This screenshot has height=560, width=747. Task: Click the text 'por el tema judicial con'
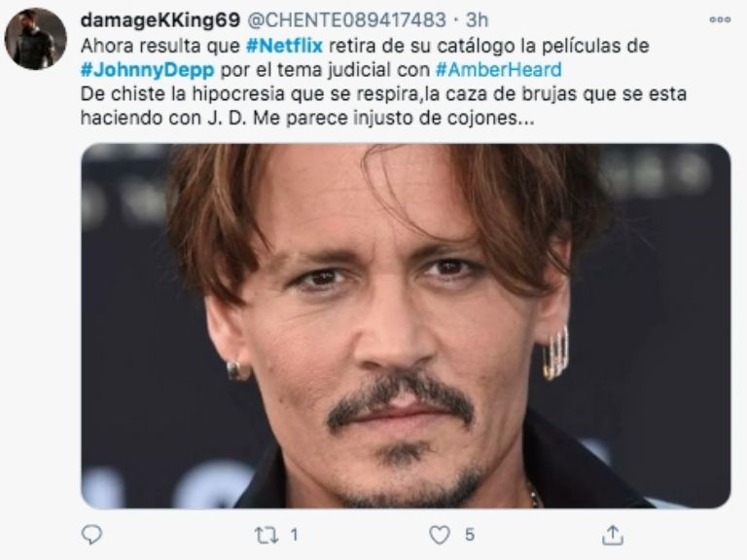pyautogui.click(x=325, y=70)
